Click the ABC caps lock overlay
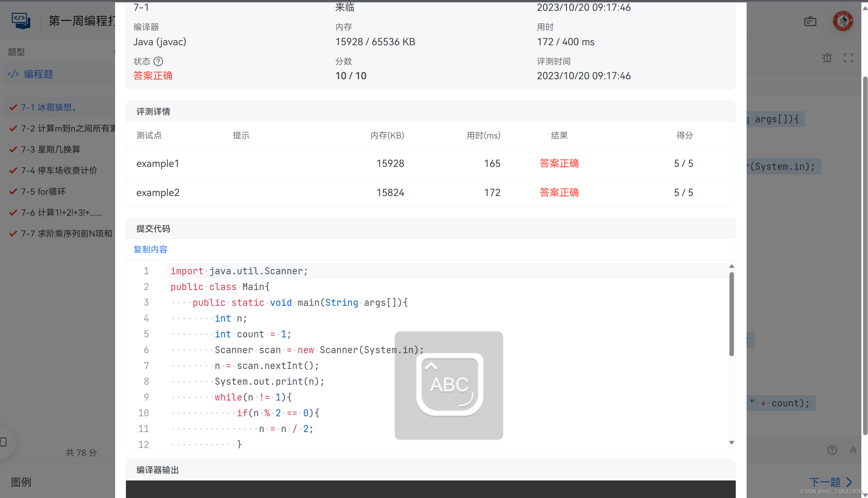The image size is (868, 498). click(x=449, y=385)
